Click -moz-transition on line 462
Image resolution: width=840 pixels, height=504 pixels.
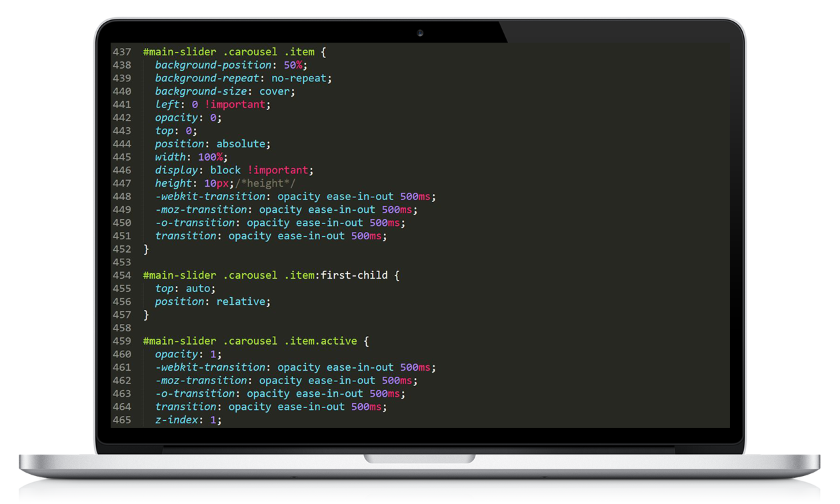click(x=201, y=381)
